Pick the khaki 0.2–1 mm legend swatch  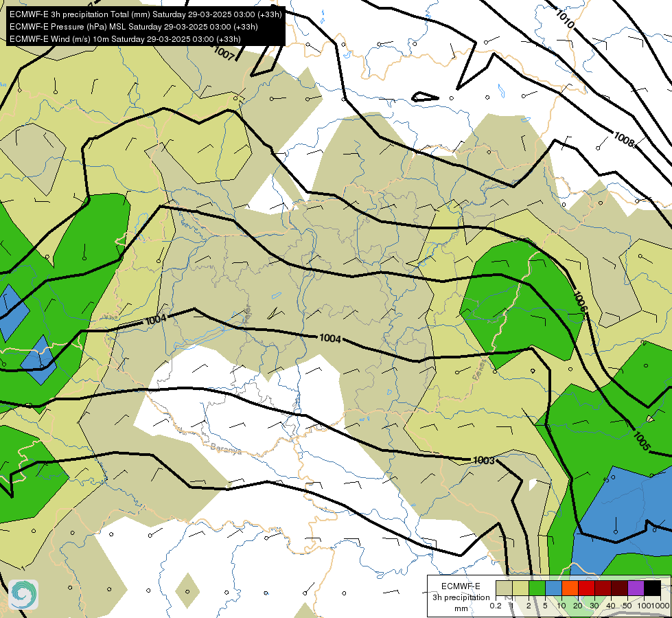coord(504,588)
